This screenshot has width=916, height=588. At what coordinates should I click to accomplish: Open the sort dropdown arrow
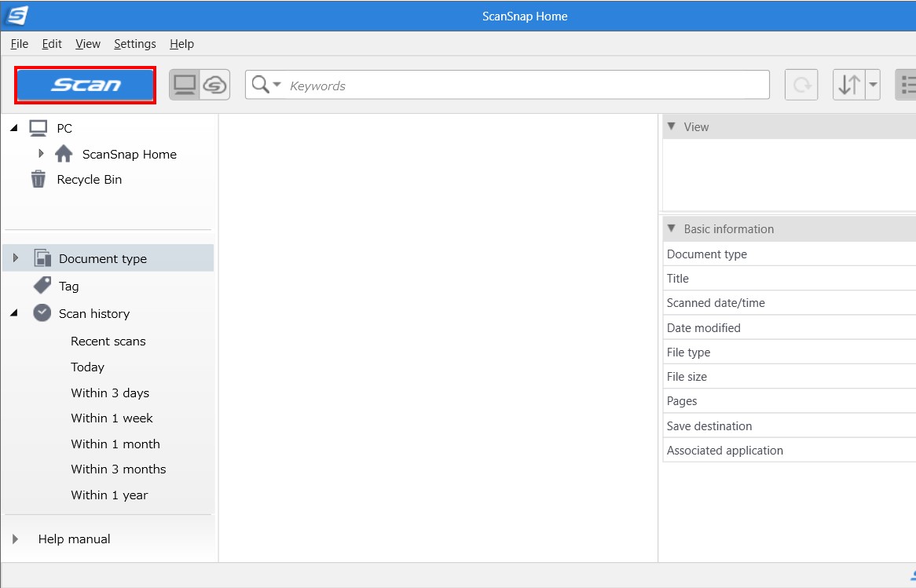pos(873,86)
